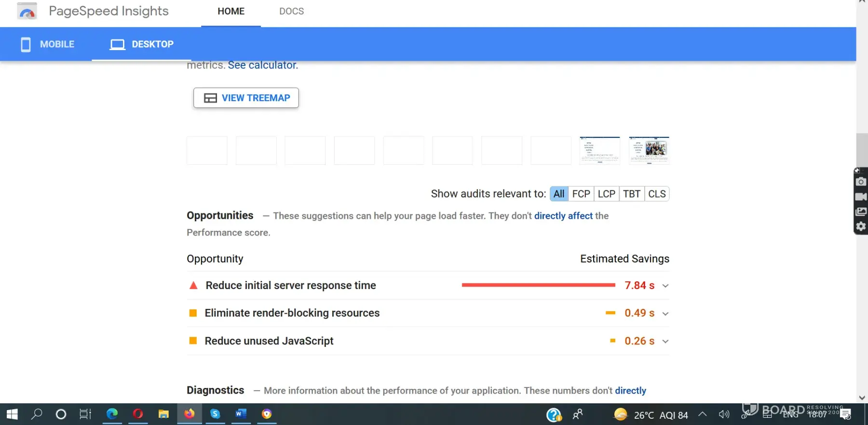Click the pin icon on side toolbar

coord(857,171)
